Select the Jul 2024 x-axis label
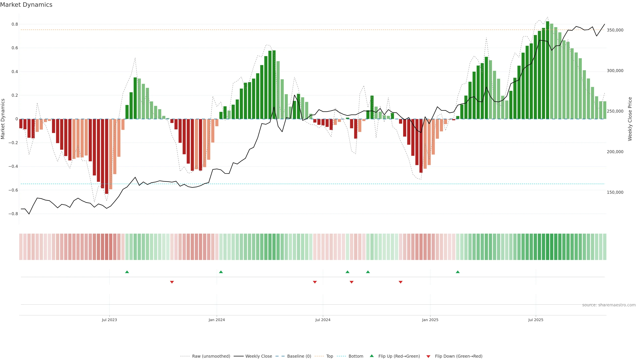 [x=323, y=320]
